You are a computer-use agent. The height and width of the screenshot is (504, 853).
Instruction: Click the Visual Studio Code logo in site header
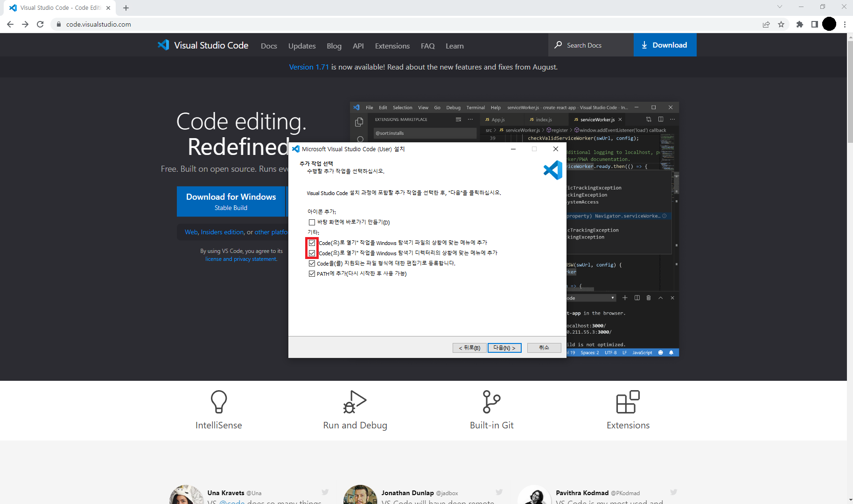(163, 45)
